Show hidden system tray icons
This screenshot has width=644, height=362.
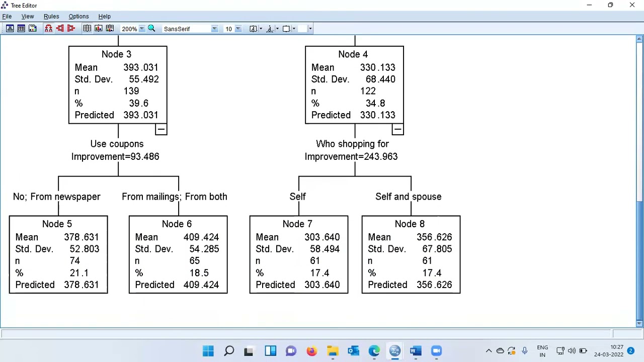pos(489,351)
